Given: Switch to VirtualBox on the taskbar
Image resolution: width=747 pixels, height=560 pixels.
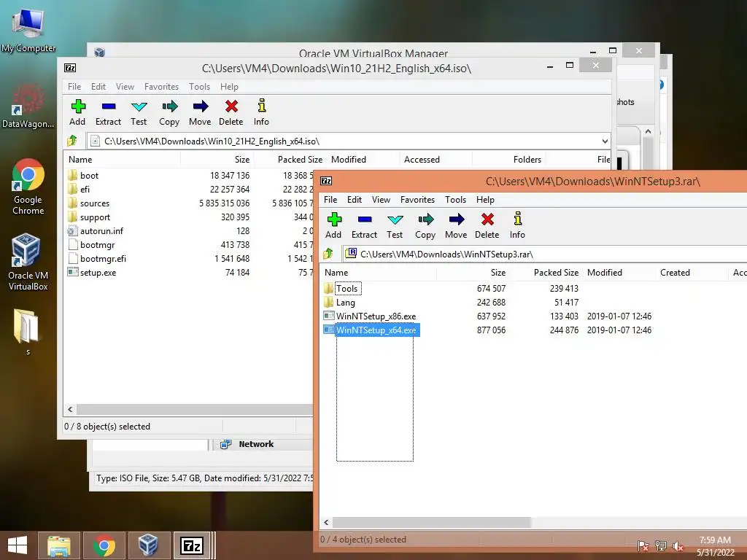Looking at the screenshot, I should point(148,545).
